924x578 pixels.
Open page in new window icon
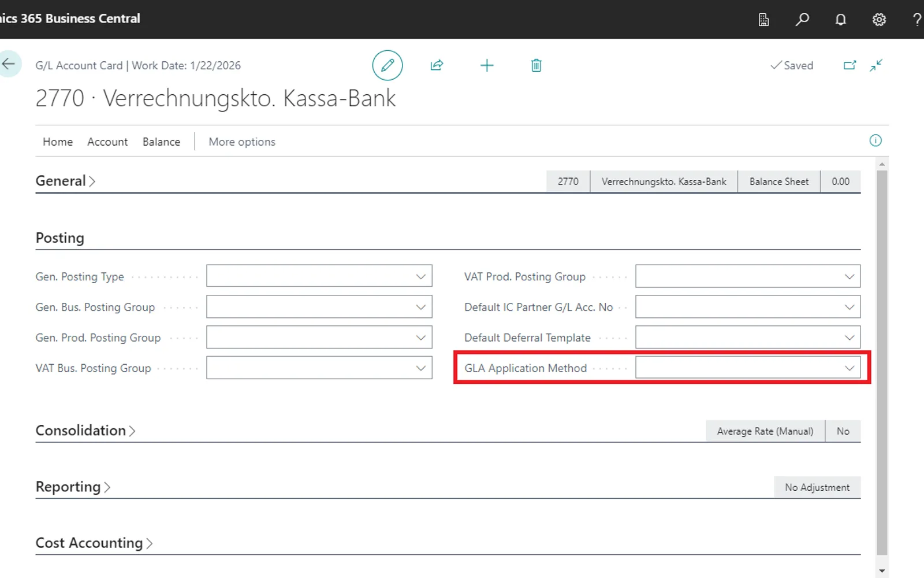[x=850, y=65]
